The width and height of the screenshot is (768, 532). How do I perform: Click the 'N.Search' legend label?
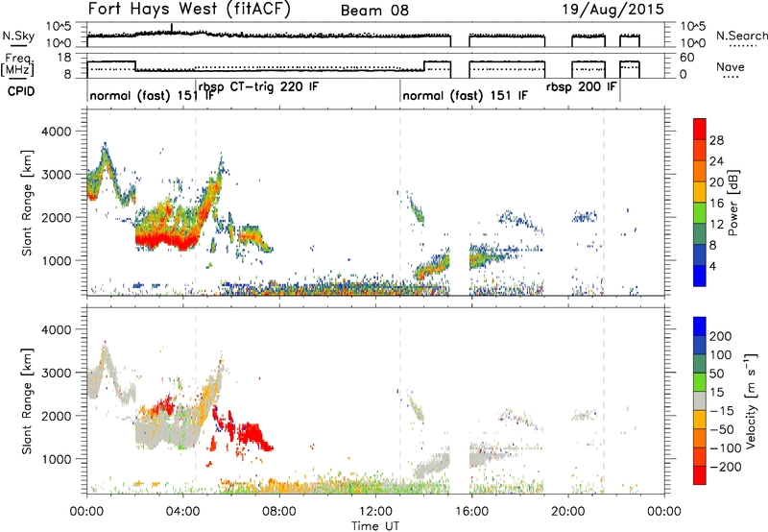coord(741,36)
